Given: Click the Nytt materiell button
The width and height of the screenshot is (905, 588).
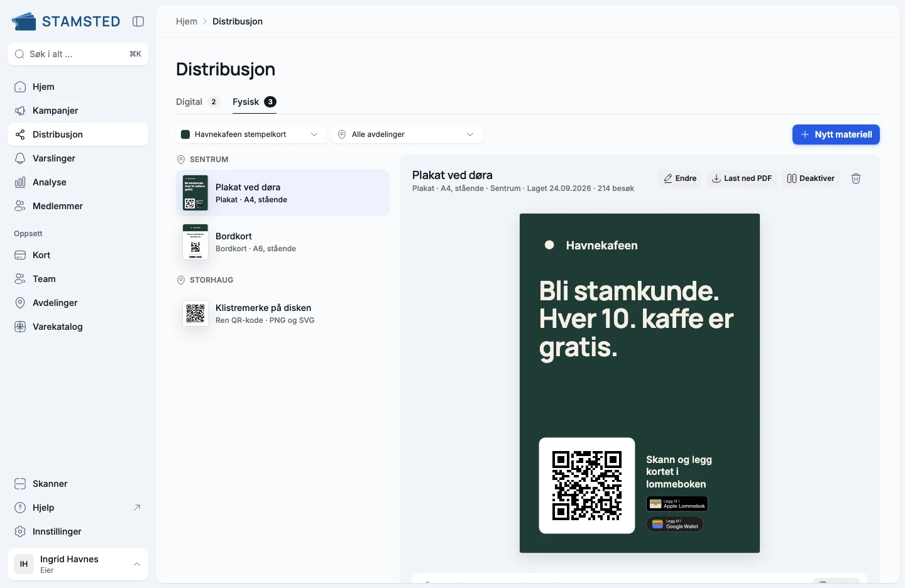Looking at the screenshot, I should (x=836, y=134).
